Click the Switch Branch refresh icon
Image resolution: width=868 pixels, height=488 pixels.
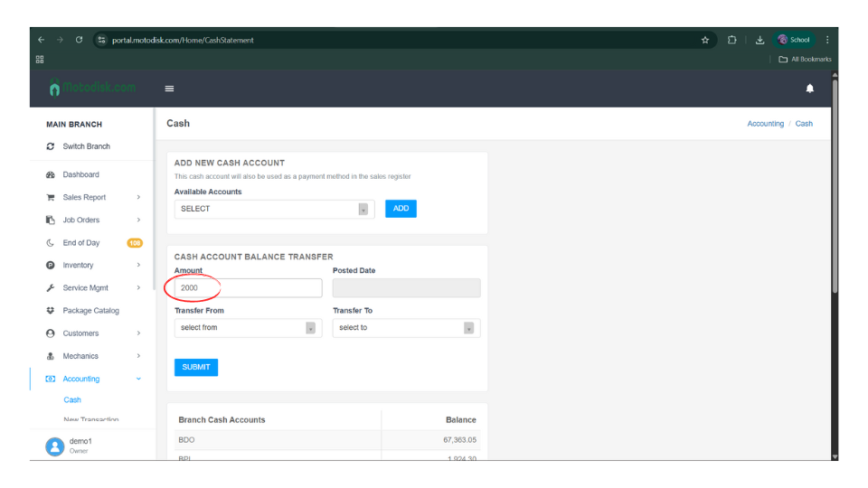click(51, 146)
